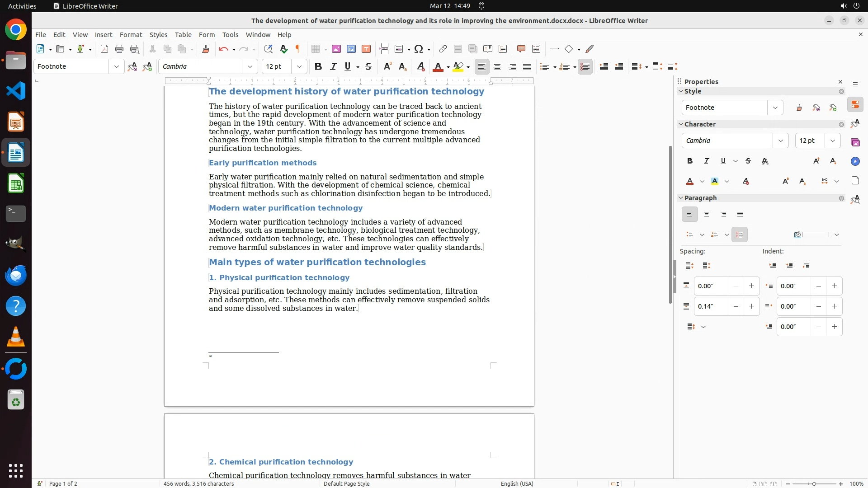Click English (USA) language in status bar
The height and width of the screenshot is (488, 868).
point(517,484)
